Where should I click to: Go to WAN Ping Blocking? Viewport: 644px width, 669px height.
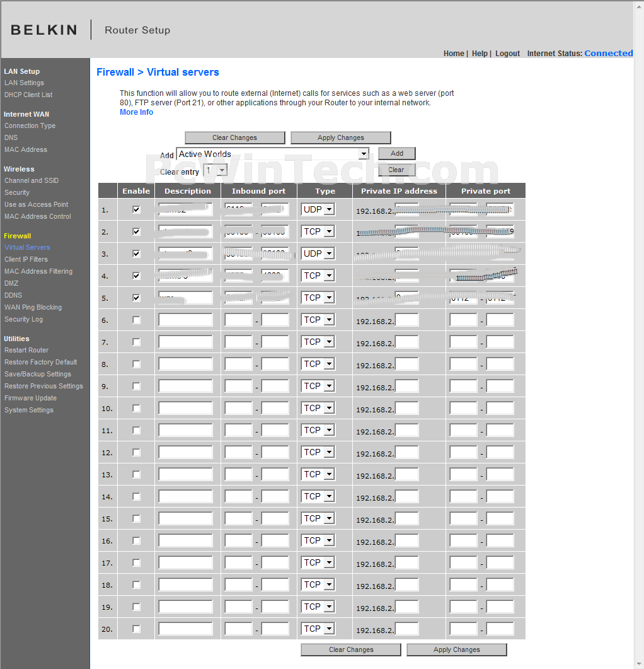[33, 307]
